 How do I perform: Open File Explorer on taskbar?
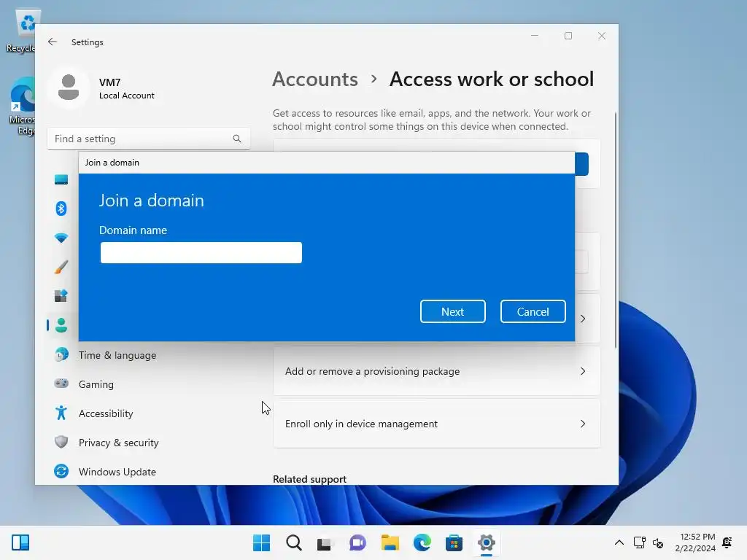pos(390,542)
